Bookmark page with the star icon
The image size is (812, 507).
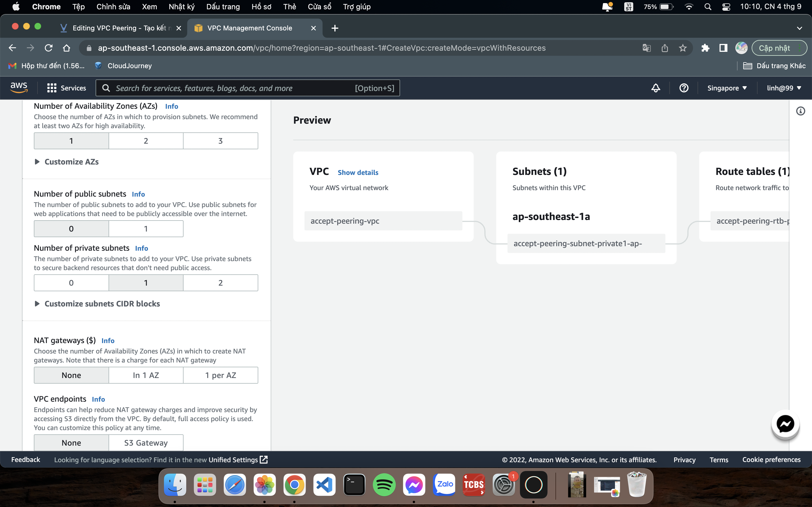point(683,48)
